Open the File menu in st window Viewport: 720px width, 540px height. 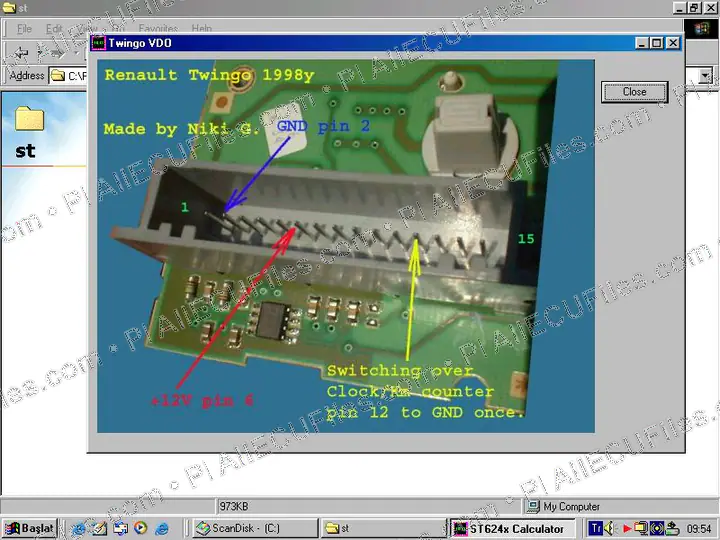pos(24,29)
